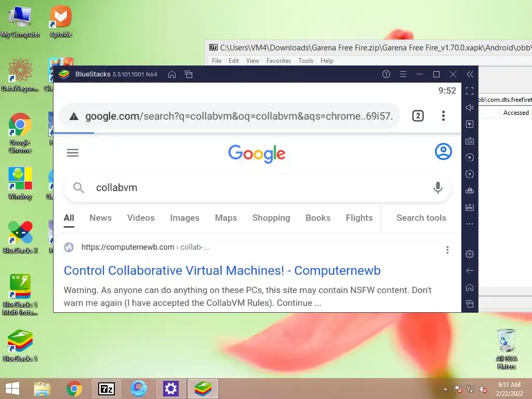Switch to the Images tab
The width and height of the screenshot is (532, 399).
(184, 218)
